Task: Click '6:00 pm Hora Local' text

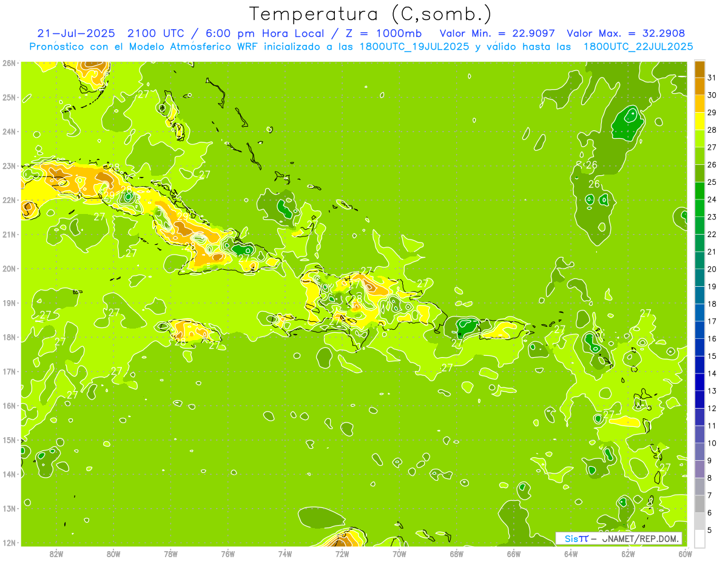Action: click(x=271, y=33)
